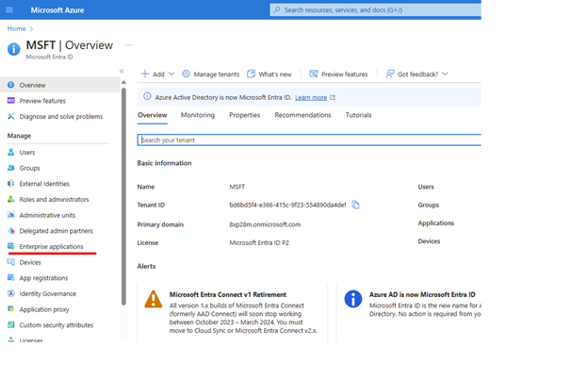Click the sidebar vertical scrollbar thumb
The image size is (588, 380).
123,196
